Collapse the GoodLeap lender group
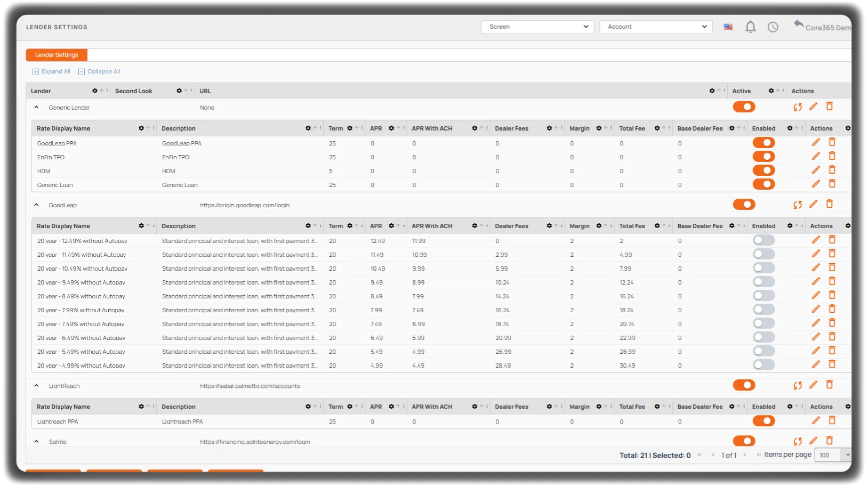Viewport: 868px width, 487px height. 36,205
